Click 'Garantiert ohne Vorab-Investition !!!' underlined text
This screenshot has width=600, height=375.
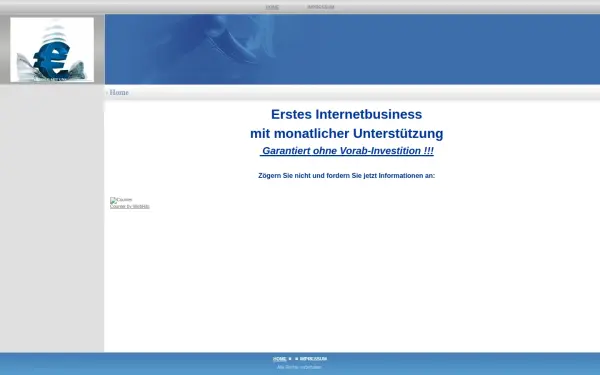coord(347,151)
